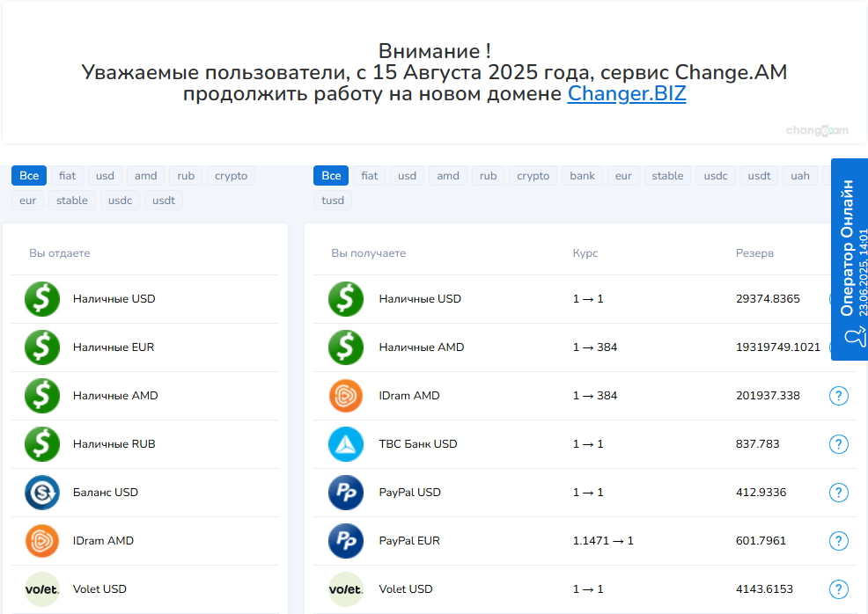
Task: Select left 'usdt' filter tag
Action: [164, 201]
